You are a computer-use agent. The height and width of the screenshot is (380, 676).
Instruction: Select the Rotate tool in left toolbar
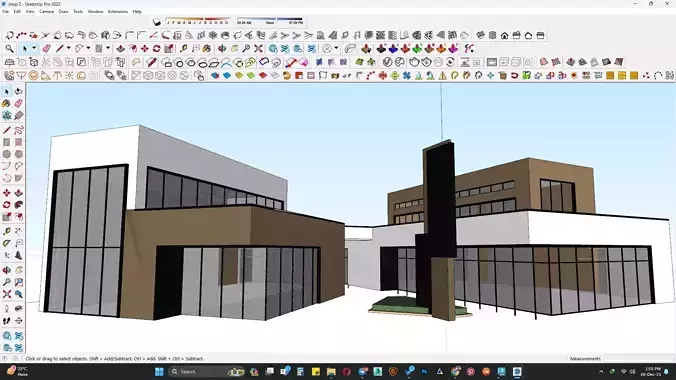[6, 205]
